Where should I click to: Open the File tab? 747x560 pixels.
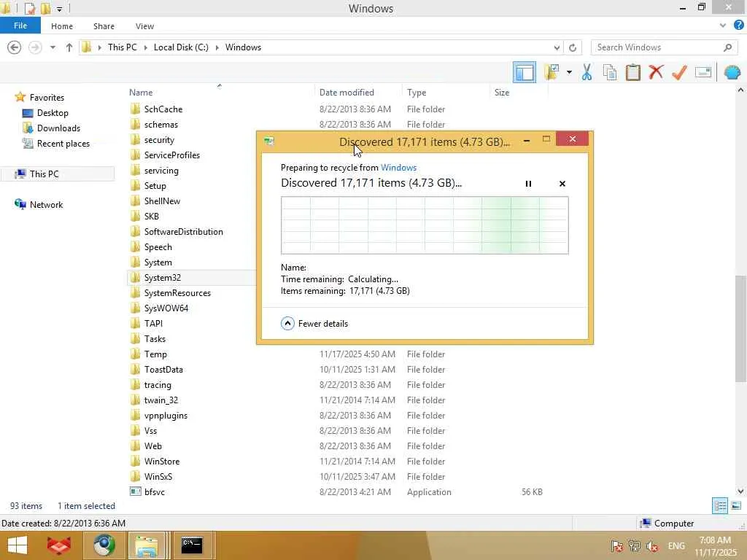tap(20, 26)
